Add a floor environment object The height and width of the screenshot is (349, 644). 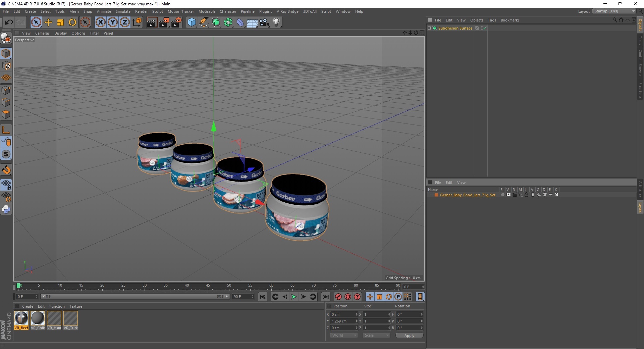point(252,22)
